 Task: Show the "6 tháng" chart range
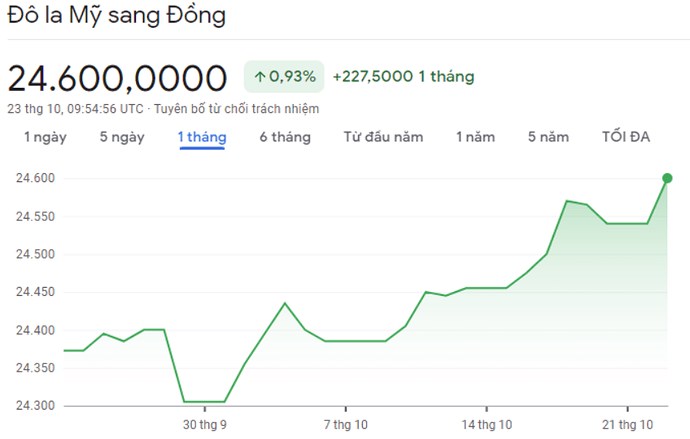point(285,137)
